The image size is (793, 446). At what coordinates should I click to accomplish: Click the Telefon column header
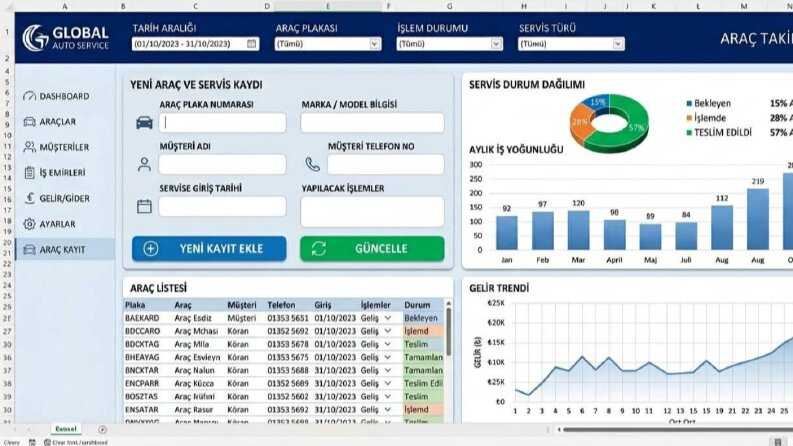click(281, 305)
